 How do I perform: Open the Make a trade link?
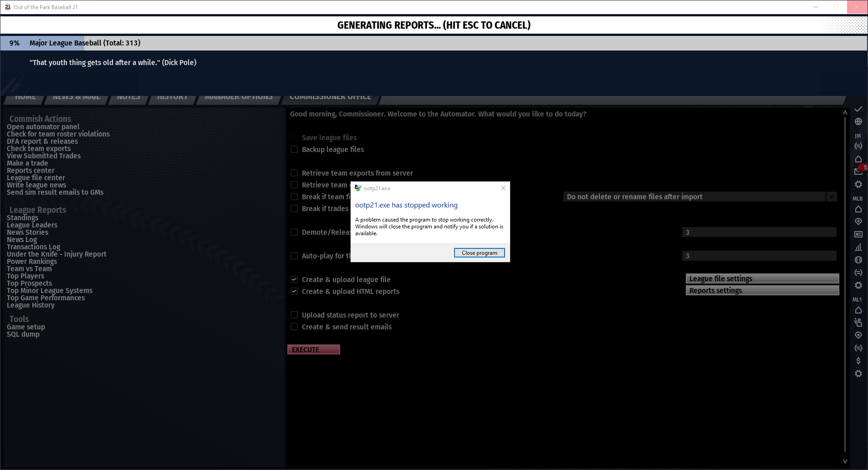tap(27, 163)
